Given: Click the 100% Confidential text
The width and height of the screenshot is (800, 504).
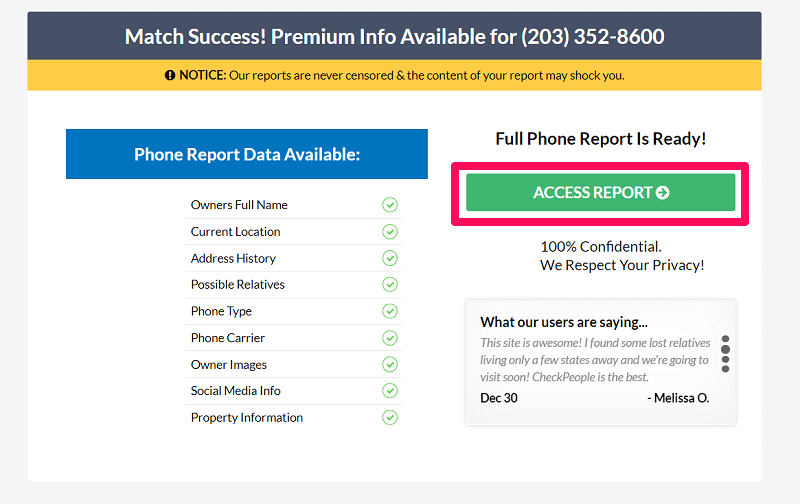Looking at the screenshot, I should [x=601, y=246].
